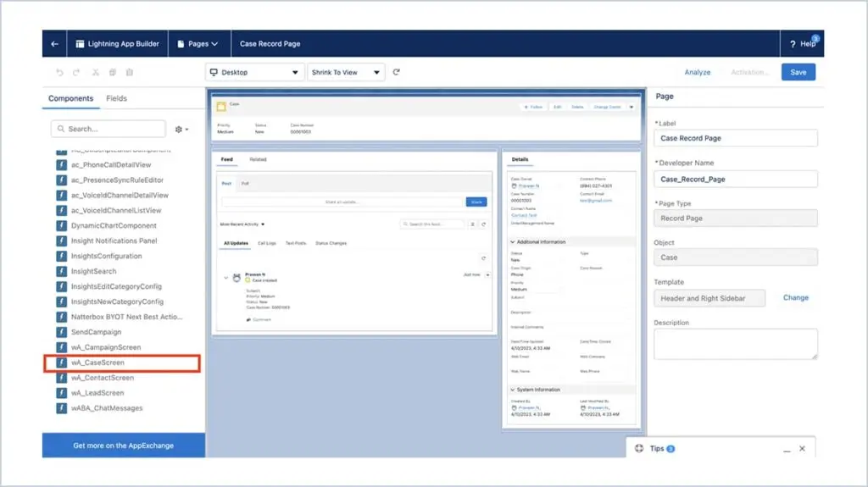Open the Feed tab in canvas

[227, 159]
